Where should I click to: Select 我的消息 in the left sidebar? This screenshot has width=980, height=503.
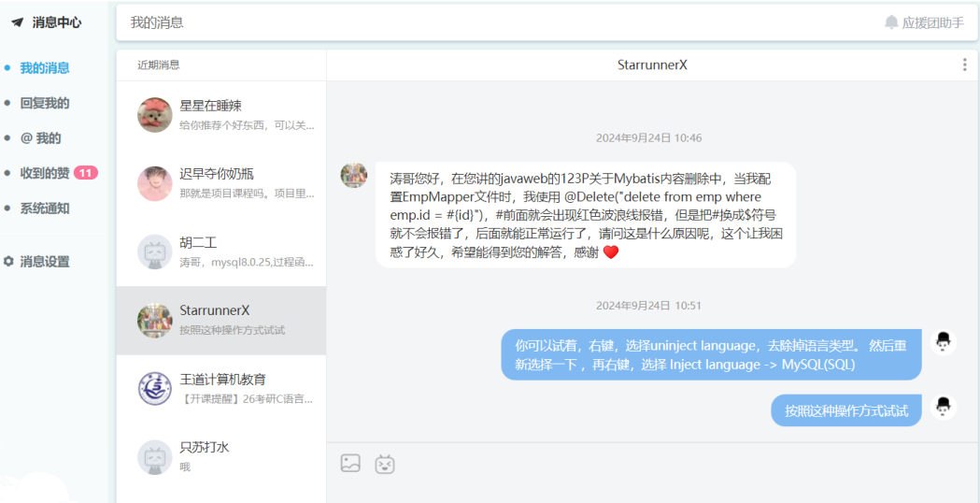tap(44, 68)
